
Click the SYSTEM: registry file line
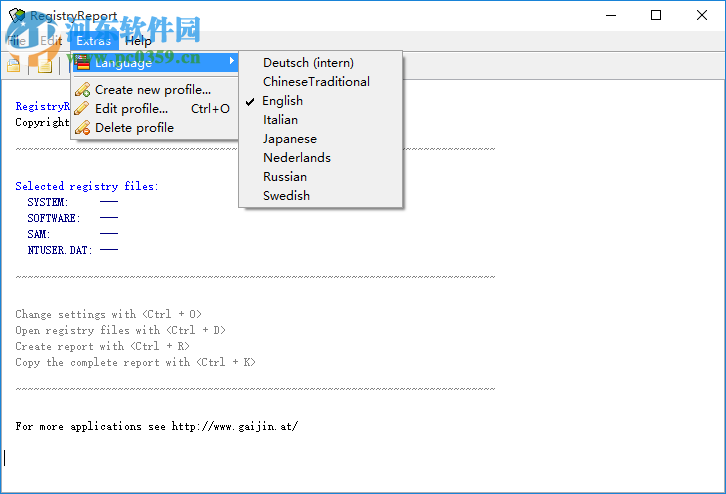(x=72, y=202)
